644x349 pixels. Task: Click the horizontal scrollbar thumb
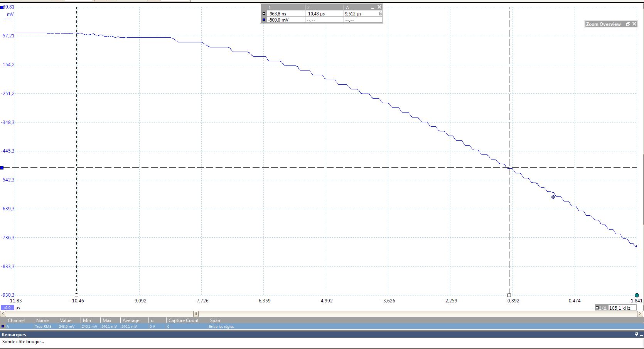[x=196, y=314]
